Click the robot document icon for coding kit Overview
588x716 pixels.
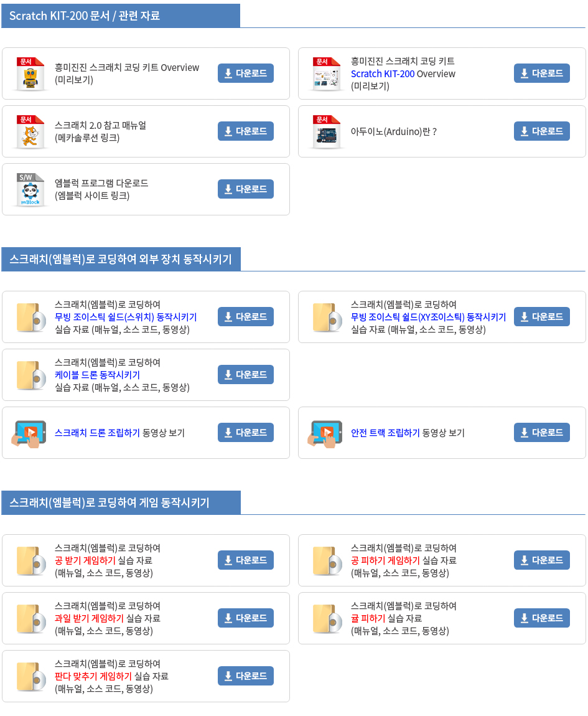point(30,74)
